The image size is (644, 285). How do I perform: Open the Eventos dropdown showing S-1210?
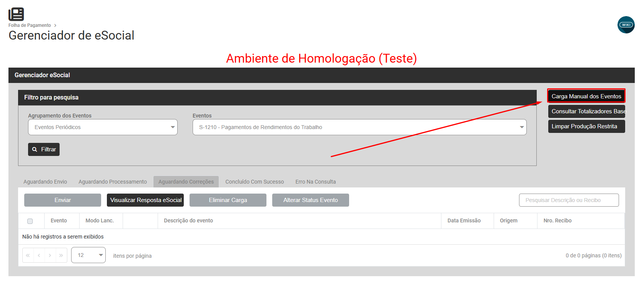[359, 127]
